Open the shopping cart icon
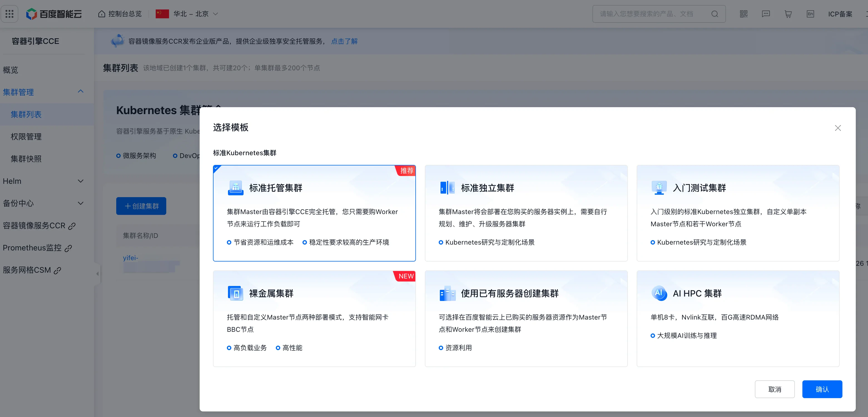The width and height of the screenshot is (868, 417). tap(788, 14)
